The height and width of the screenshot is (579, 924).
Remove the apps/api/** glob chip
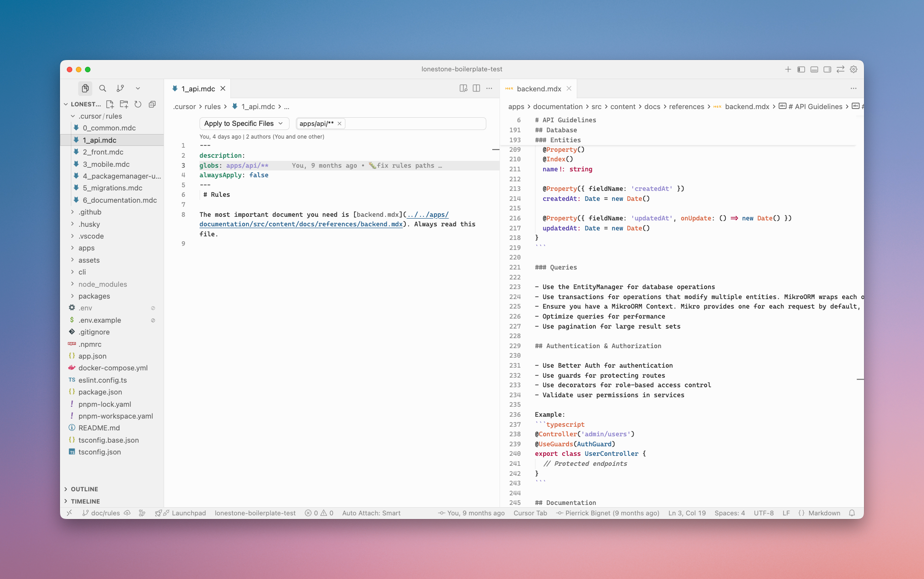tap(340, 123)
